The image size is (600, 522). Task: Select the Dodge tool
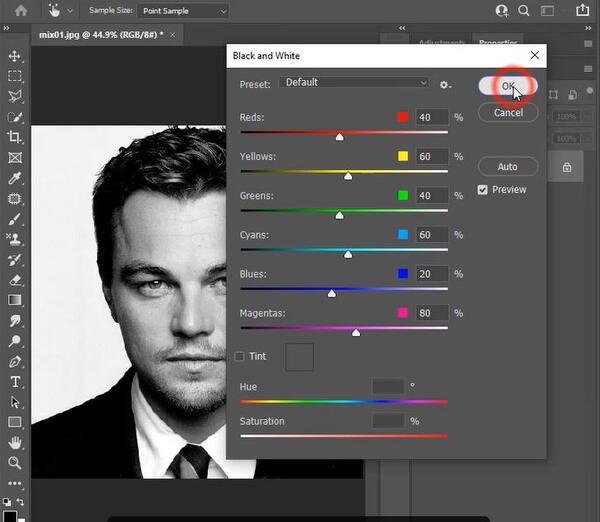coord(15,341)
